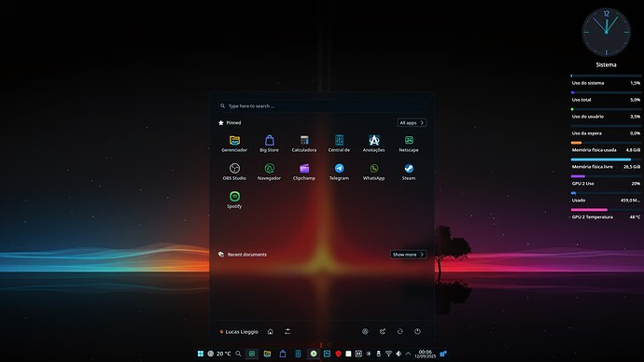Launch WhatsApp
This screenshot has height=362, width=644.
click(x=373, y=172)
